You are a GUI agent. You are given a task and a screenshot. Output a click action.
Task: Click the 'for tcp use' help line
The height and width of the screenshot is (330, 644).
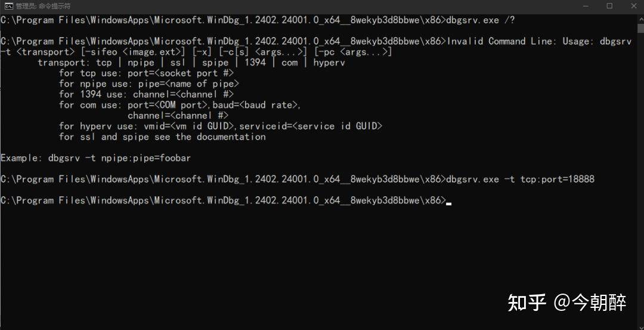pos(146,73)
